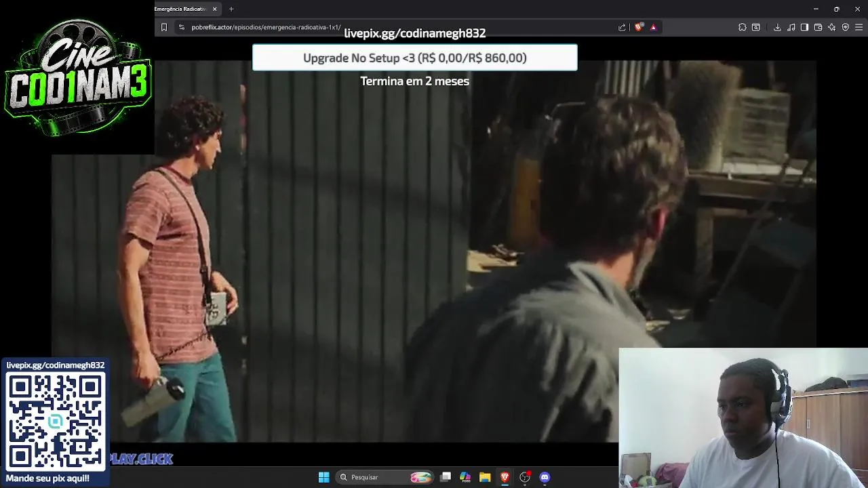This screenshot has height=488, width=868.
Task: Select the Brave browser taskbar icon
Action: [x=505, y=477]
